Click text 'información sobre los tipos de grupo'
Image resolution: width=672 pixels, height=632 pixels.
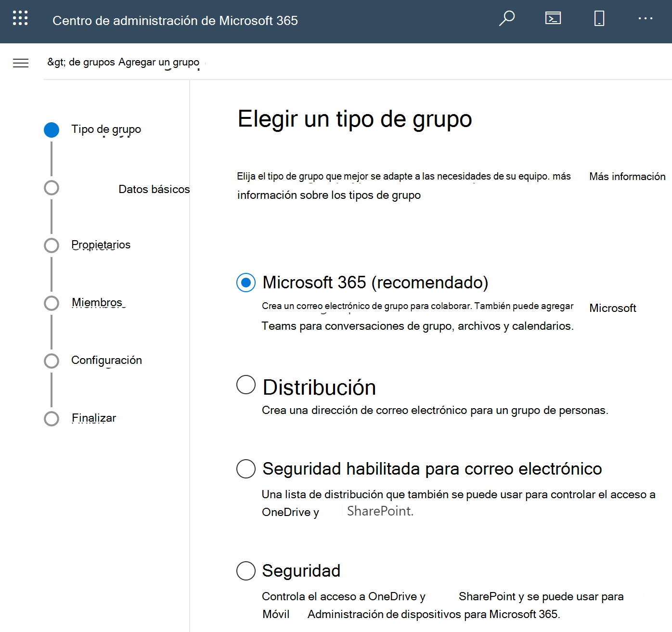(x=329, y=195)
